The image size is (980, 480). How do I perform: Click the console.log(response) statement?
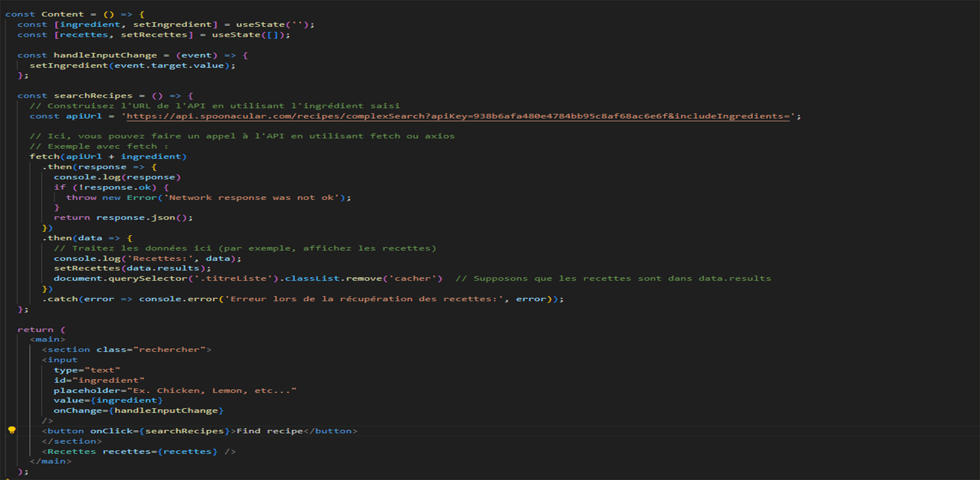118,177
